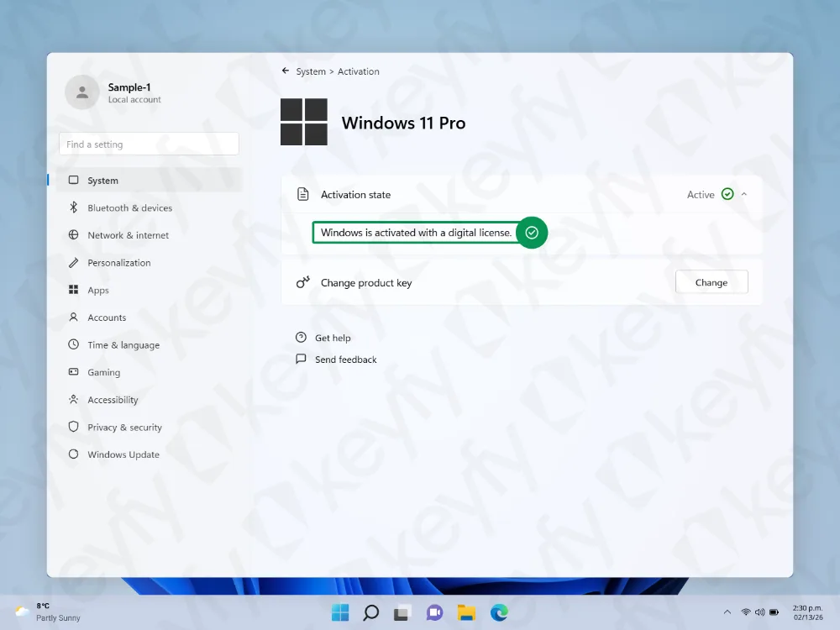Open the Send feedback link
840x630 pixels.
pos(345,360)
